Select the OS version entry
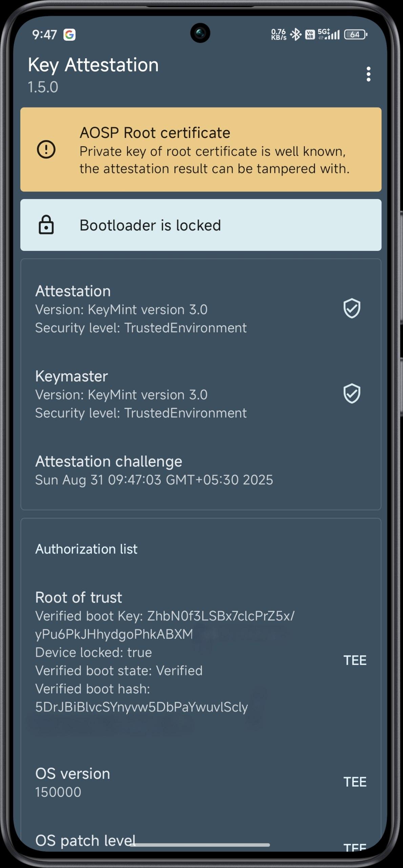Image resolution: width=403 pixels, height=868 pixels. coord(201,783)
